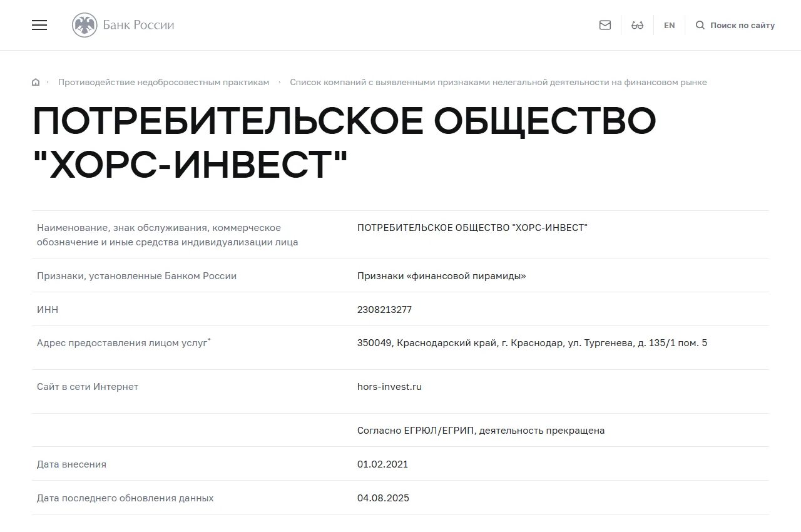The height and width of the screenshot is (532, 801).
Task: Go to home via breadcrumb house icon
Action: pos(36,83)
